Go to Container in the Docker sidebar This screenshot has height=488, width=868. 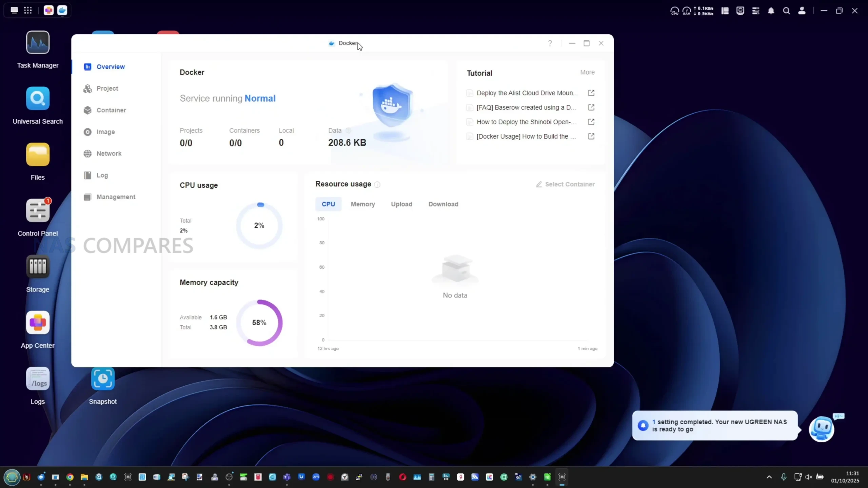[x=111, y=110]
